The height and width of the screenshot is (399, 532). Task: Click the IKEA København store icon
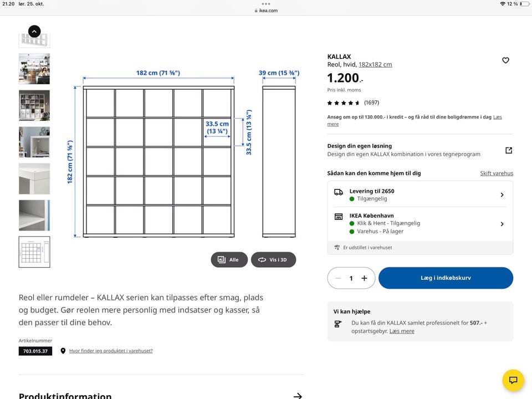coord(338,217)
